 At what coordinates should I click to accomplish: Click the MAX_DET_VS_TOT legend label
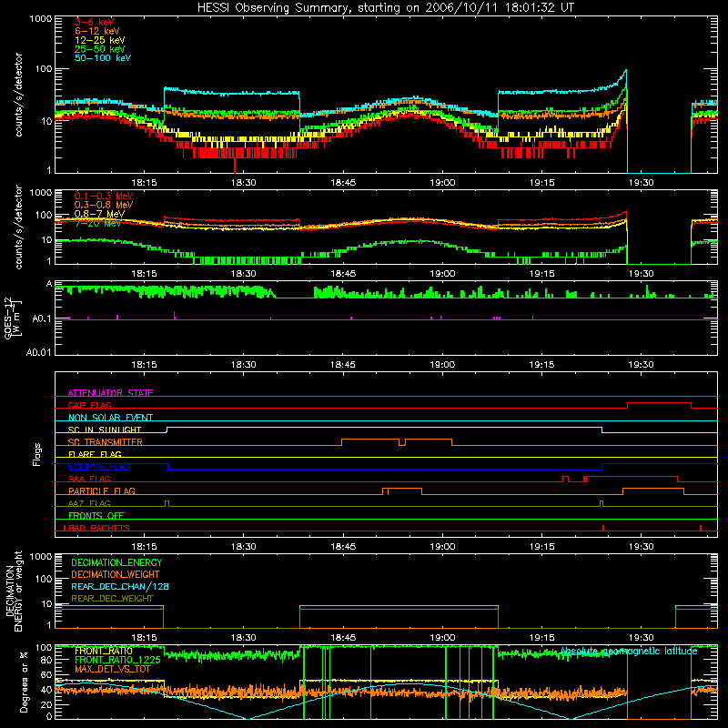(x=113, y=669)
